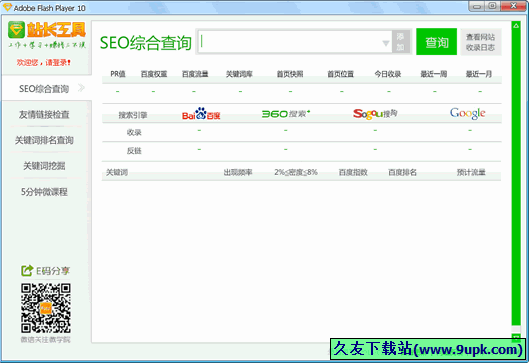
Task: Click the WeChat QR code image
Action: [46, 308]
